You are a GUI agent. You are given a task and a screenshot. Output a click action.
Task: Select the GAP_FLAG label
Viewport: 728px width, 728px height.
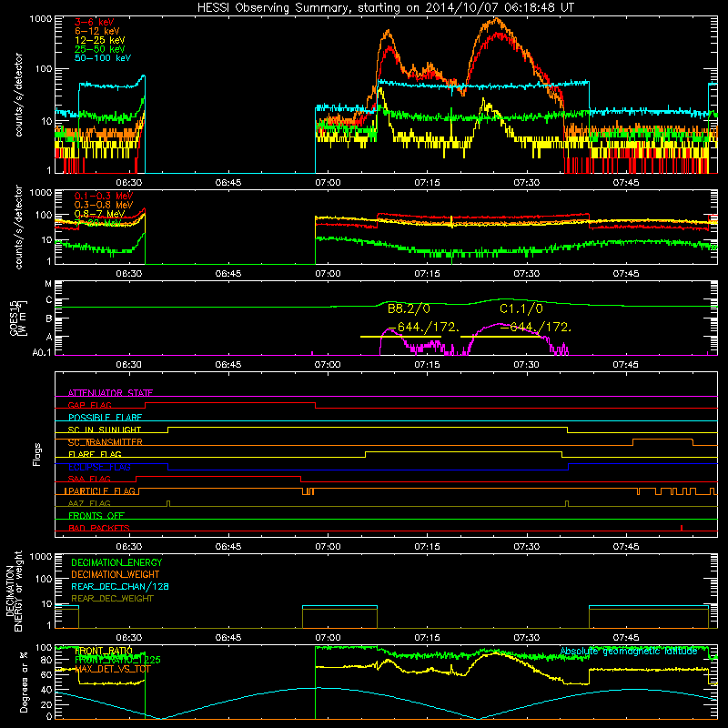click(89, 405)
